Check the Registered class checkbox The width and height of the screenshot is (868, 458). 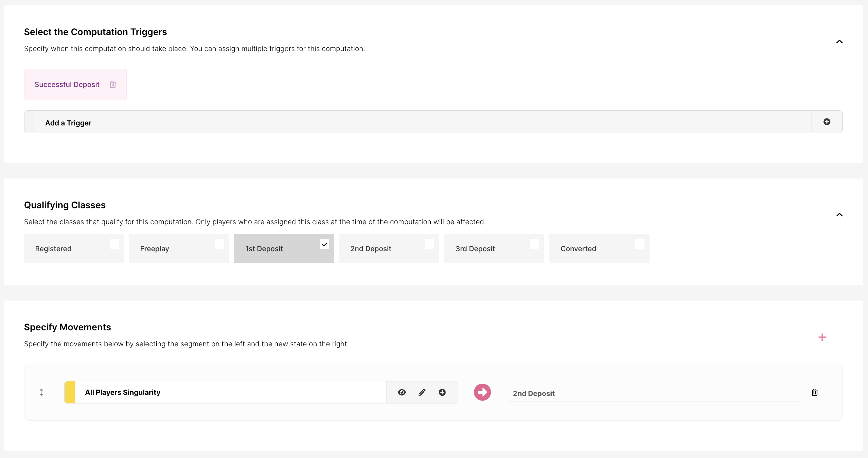[x=114, y=244]
